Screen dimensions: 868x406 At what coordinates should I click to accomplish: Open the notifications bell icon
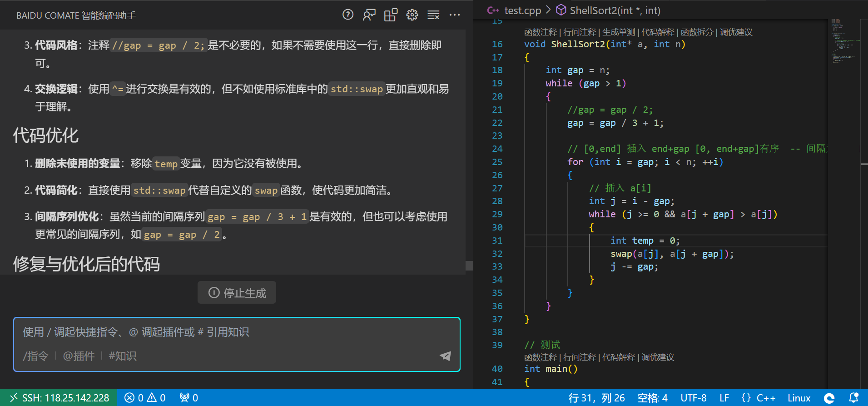[853, 398]
